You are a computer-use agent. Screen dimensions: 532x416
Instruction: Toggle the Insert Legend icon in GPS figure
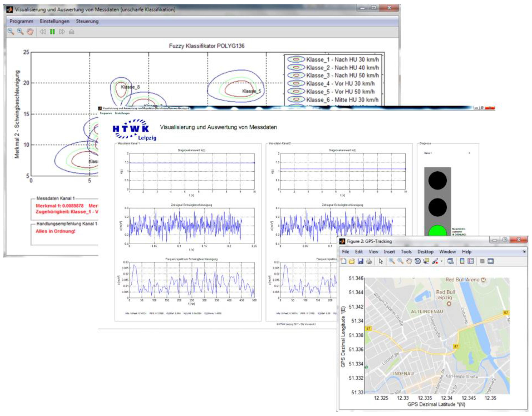(471, 261)
